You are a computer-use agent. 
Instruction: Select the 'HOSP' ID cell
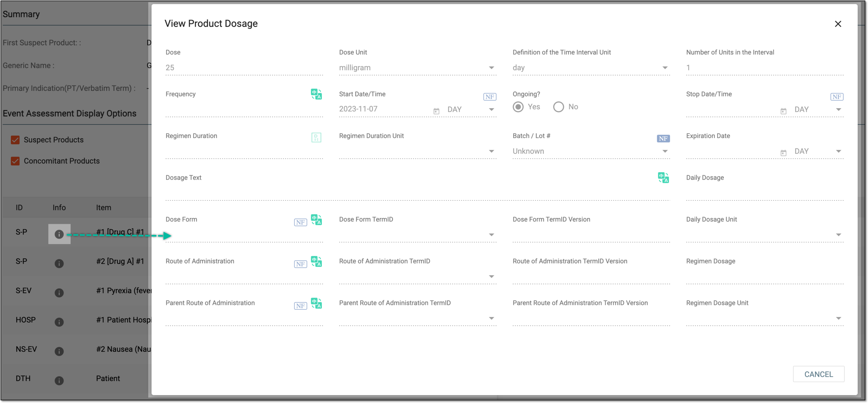[25, 320]
